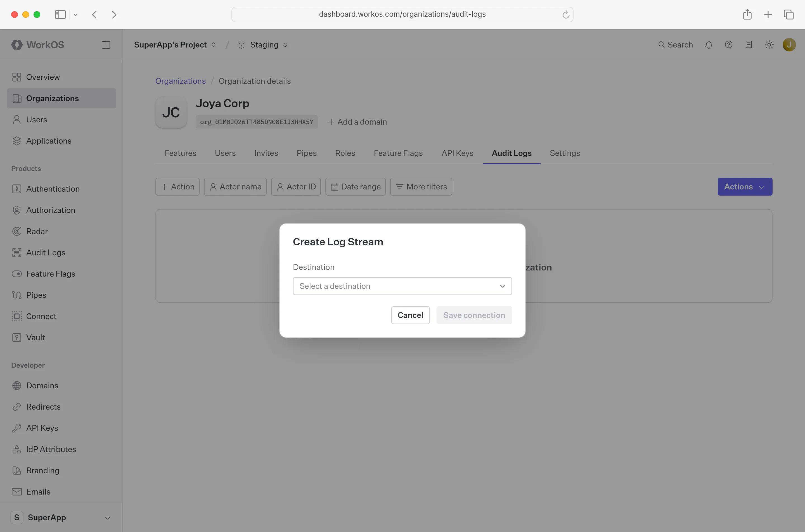The height and width of the screenshot is (532, 805).
Task: Collapse the sidebar panel icon next to WorkOS
Action: click(x=106, y=45)
